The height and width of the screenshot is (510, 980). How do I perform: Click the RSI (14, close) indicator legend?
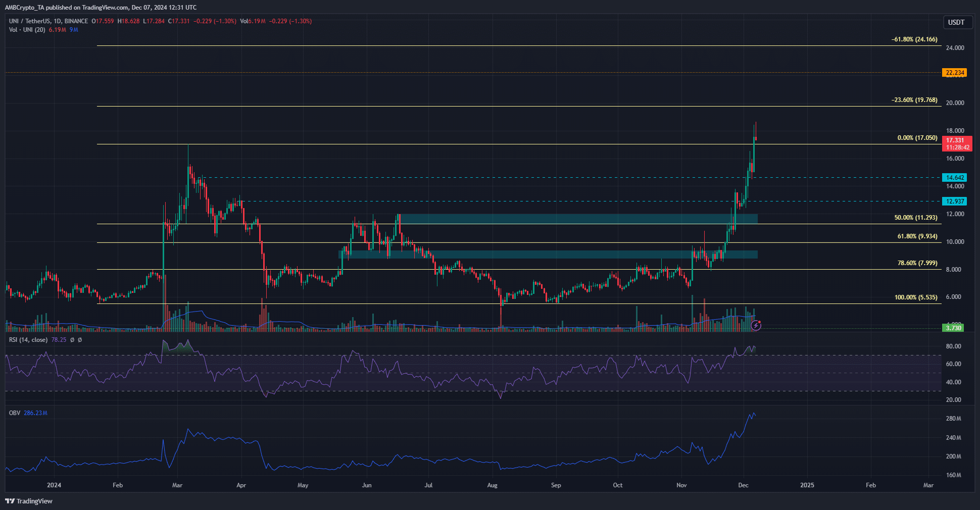click(28, 340)
